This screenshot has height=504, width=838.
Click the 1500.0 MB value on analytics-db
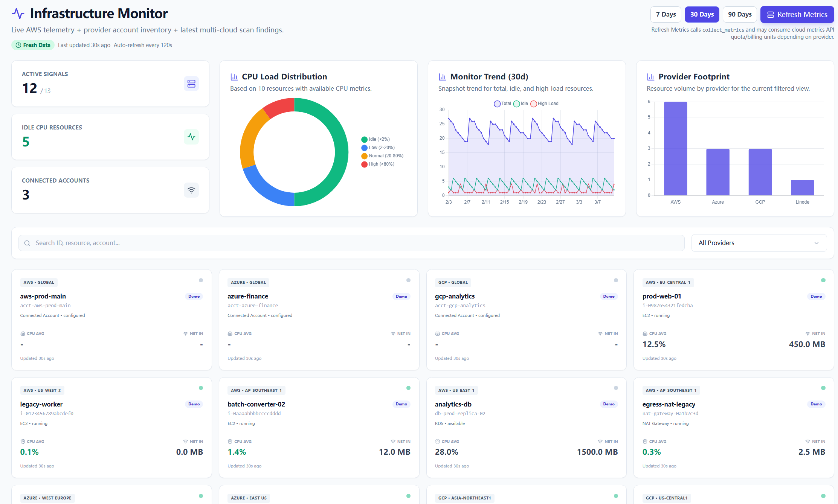tap(597, 452)
